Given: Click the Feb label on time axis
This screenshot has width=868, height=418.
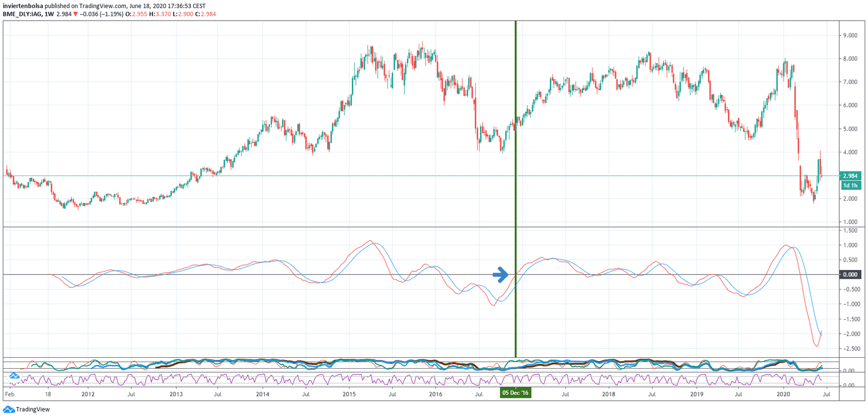Looking at the screenshot, I should coord(9,394).
